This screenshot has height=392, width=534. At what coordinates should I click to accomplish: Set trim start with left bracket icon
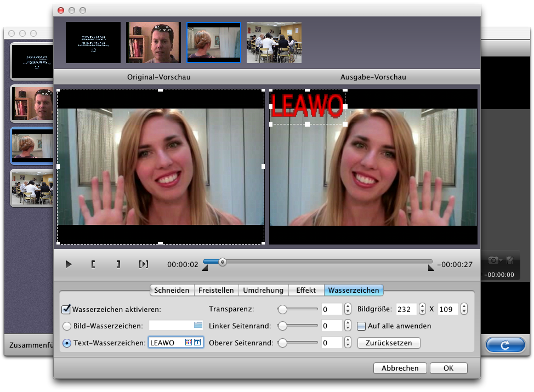click(x=93, y=264)
